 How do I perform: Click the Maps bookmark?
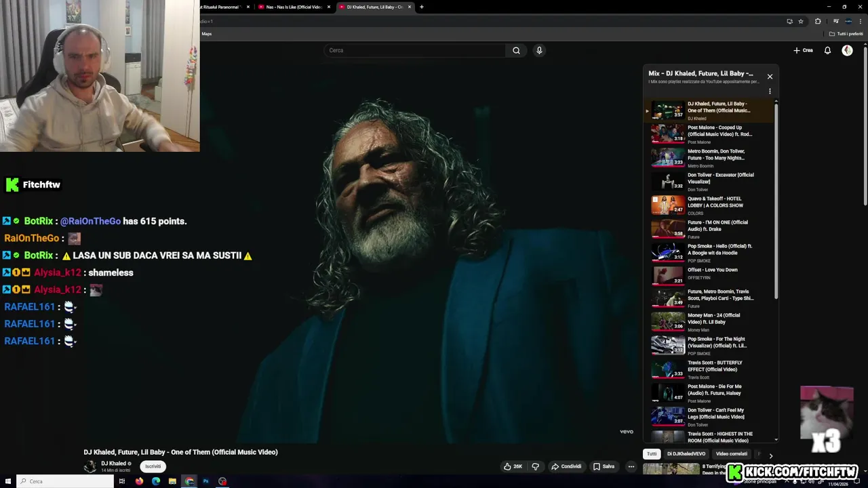pos(206,34)
